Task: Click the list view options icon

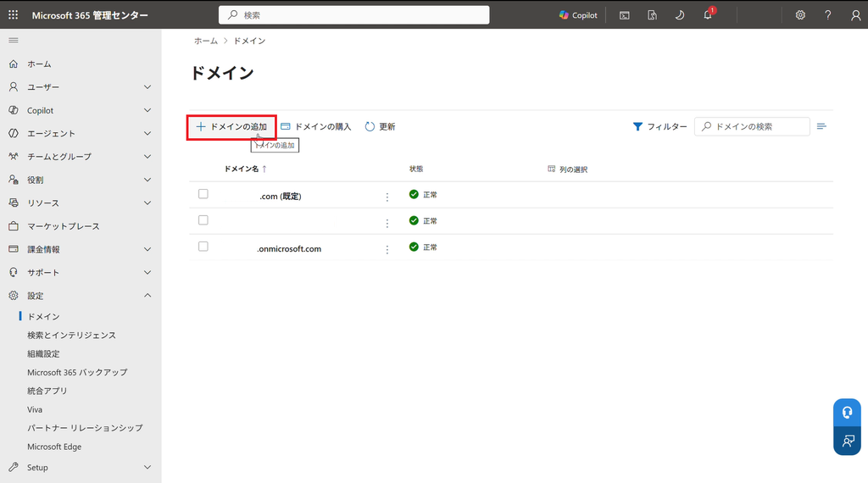Action: click(x=821, y=127)
